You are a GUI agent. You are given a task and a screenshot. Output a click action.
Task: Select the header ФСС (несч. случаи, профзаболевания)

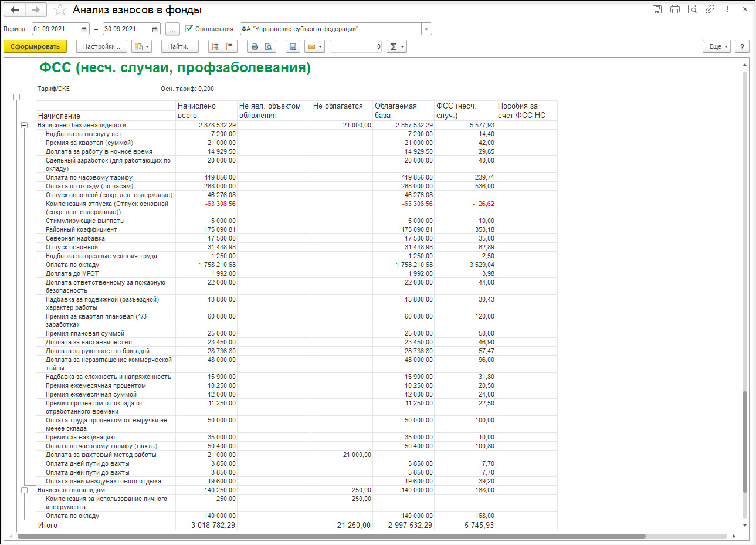tap(175, 67)
